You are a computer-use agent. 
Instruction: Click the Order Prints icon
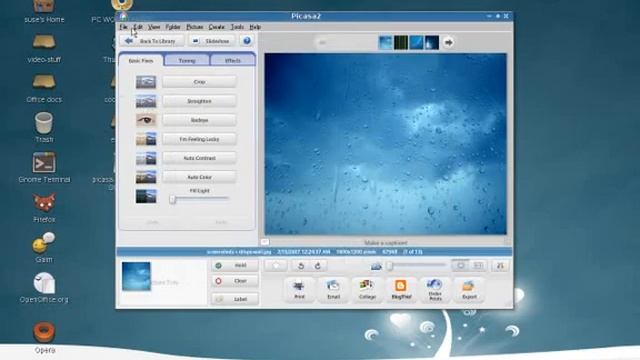pyautogui.click(x=435, y=290)
